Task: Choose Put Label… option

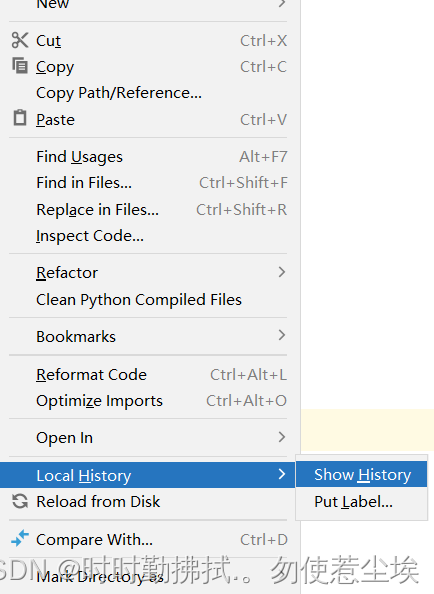Action: tap(362, 502)
